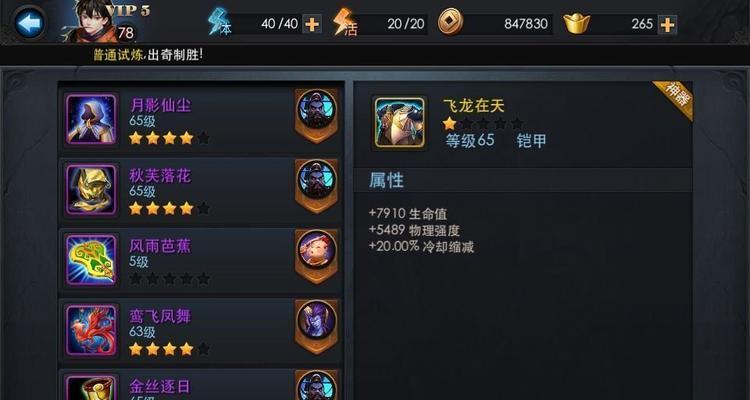Open the player avatar portrait
Viewport: 750px width, 400px height.
[92, 21]
